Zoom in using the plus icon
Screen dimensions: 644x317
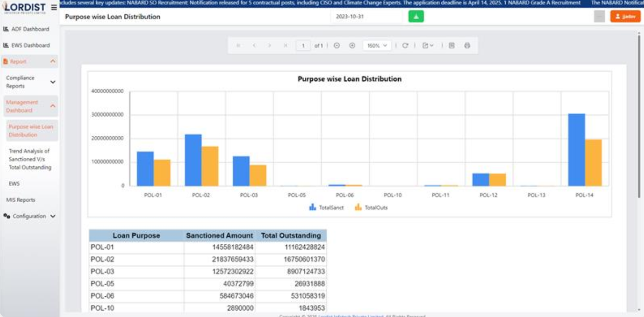click(x=352, y=46)
